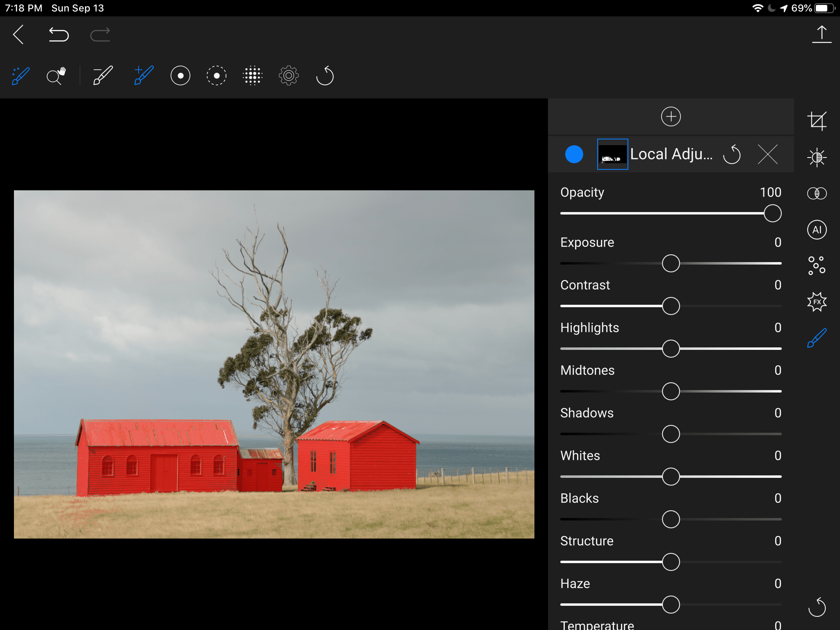
Task: Select the subtract brush tool
Action: [x=103, y=76]
